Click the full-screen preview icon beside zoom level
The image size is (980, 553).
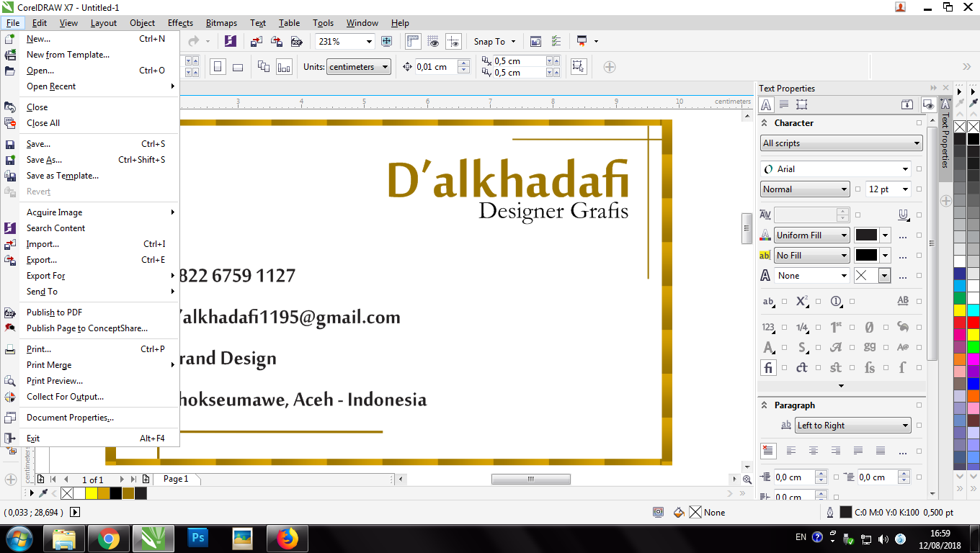(387, 42)
